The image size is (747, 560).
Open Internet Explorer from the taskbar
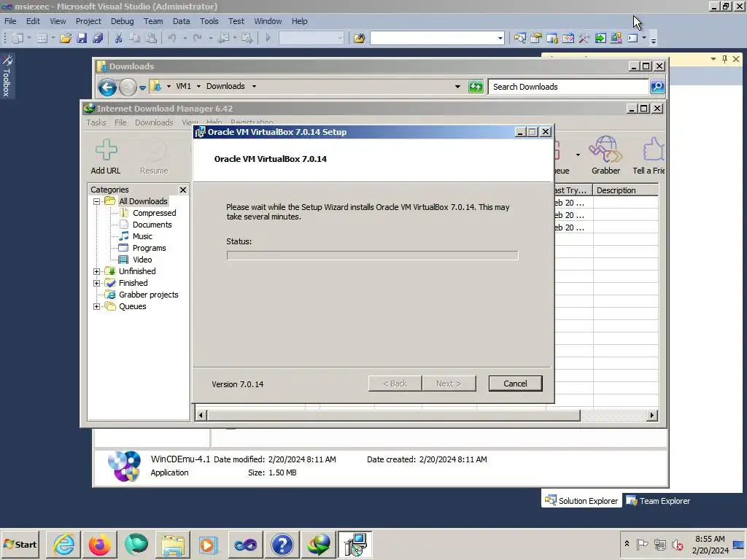click(x=63, y=544)
